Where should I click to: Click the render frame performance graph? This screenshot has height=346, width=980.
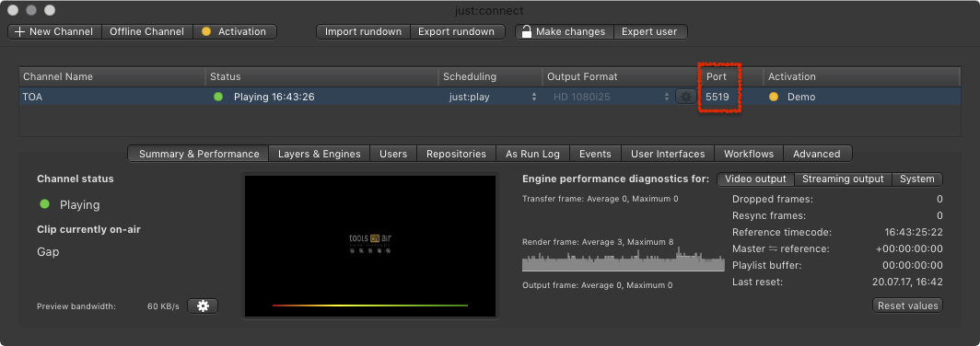[624, 259]
